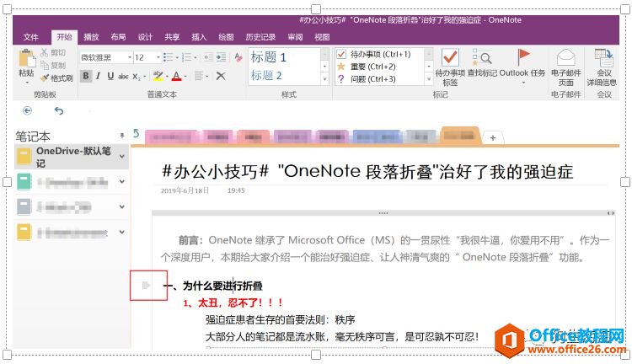Open the Outlook 任务 dropdown arrow
The height and width of the screenshot is (364, 632).
tap(523, 83)
